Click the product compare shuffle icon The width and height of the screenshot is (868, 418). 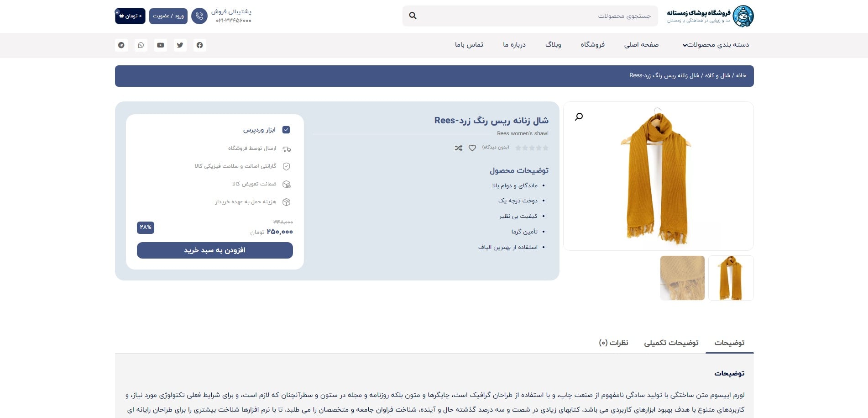coord(458,148)
